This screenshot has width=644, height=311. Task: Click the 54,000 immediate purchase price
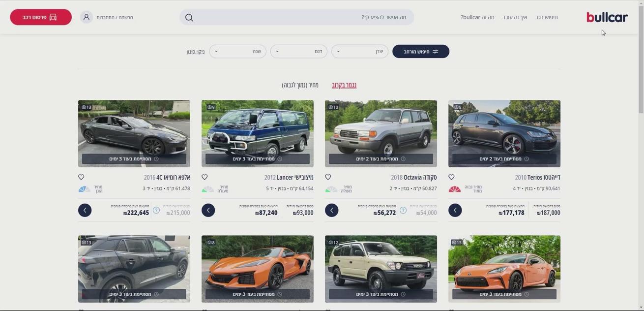[x=426, y=213]
